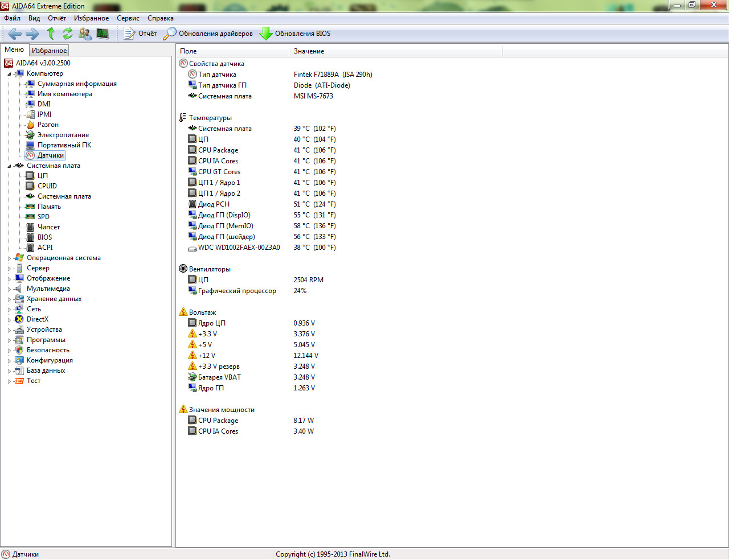Image resolution: width=729 pixels, height=560 pixels.
Task: Collapse the Компьютер tree node
Action: [x=9, y=74]
